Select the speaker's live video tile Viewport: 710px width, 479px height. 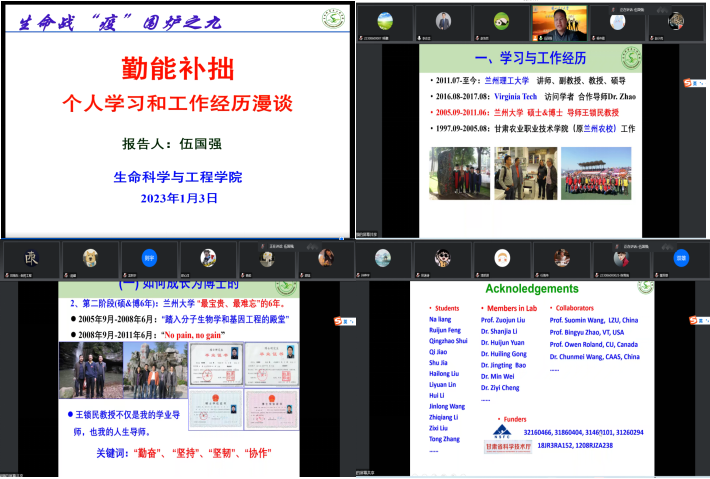[572, 21]
